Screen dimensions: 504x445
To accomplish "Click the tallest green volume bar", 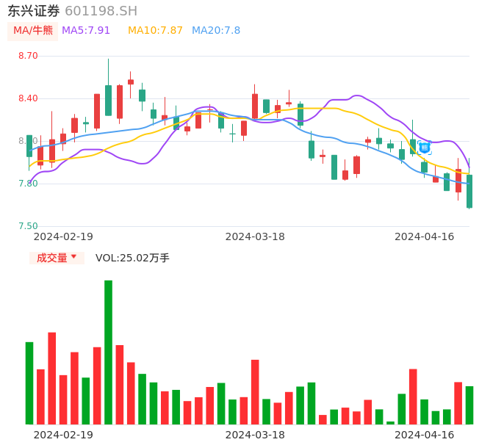I will 108,352.
